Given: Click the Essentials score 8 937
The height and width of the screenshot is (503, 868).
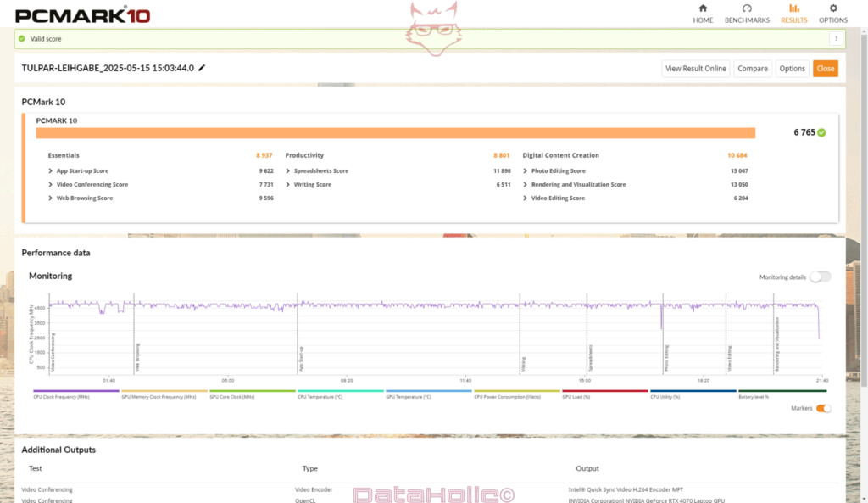Looking at the screenshot, I should tap(264, 155).
